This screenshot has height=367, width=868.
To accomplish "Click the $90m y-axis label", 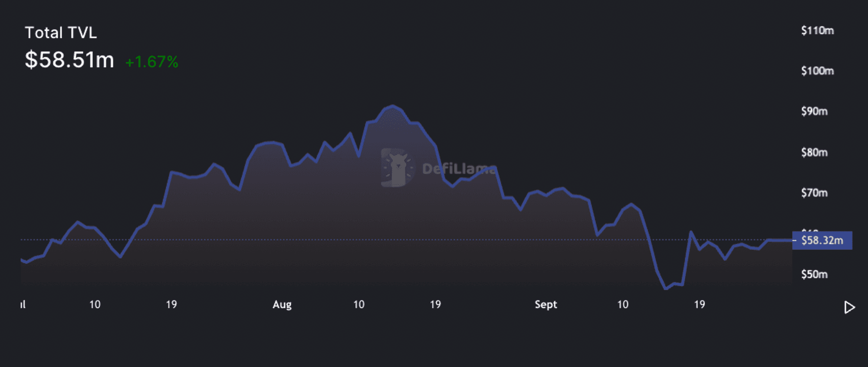I will pyautogui.click(x=814, y=111).
